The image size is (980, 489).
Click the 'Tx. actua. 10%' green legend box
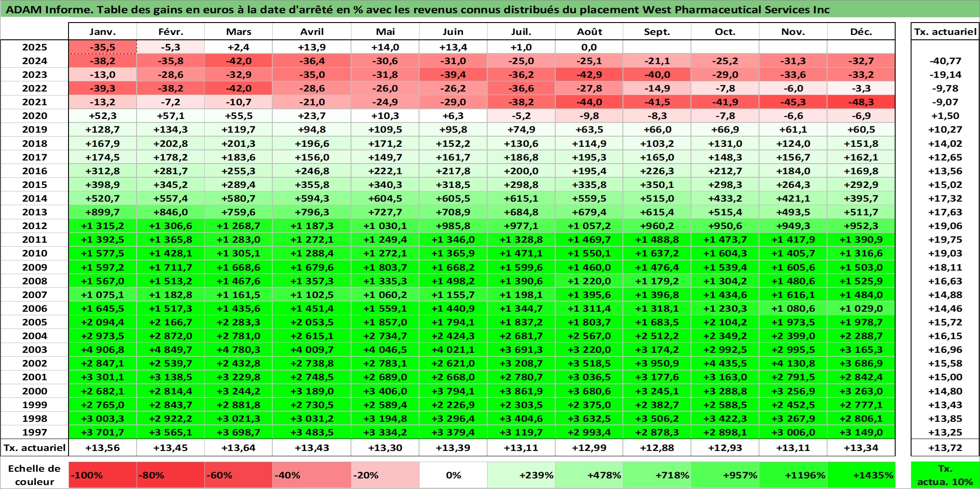point(945,475)
